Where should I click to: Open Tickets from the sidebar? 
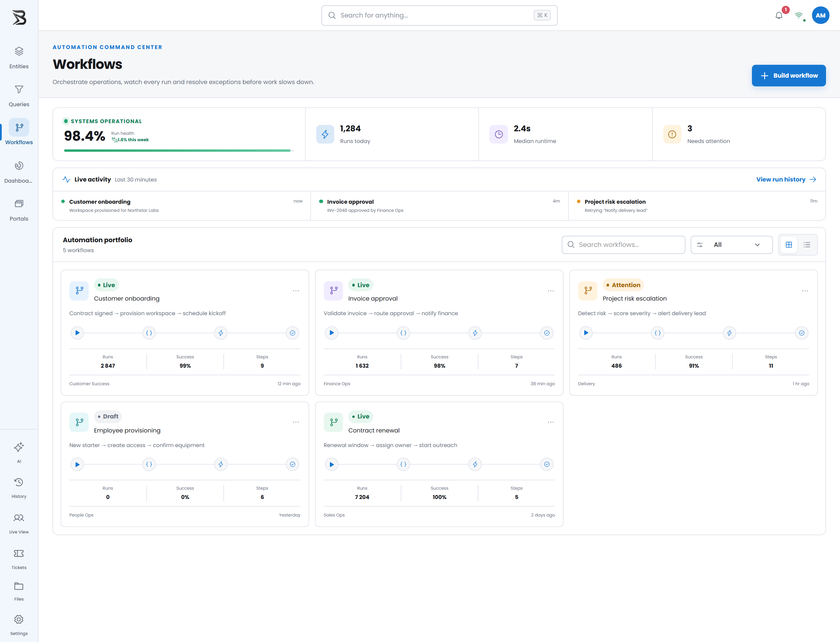19,559
